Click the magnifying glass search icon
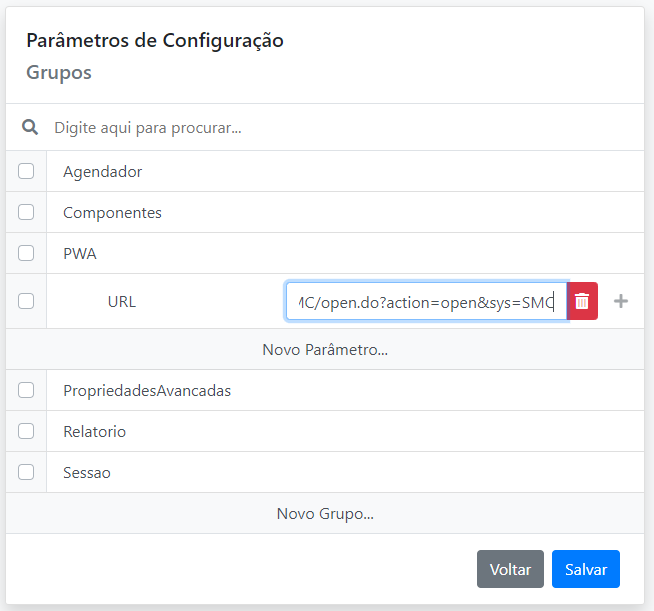The width and height of the screenshot is (654, 611). (30, 128)
